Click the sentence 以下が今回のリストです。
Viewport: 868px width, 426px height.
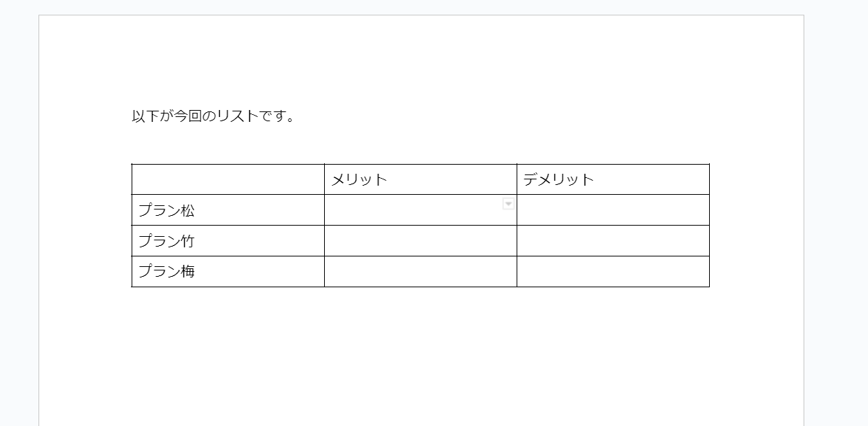pos(213,116)
